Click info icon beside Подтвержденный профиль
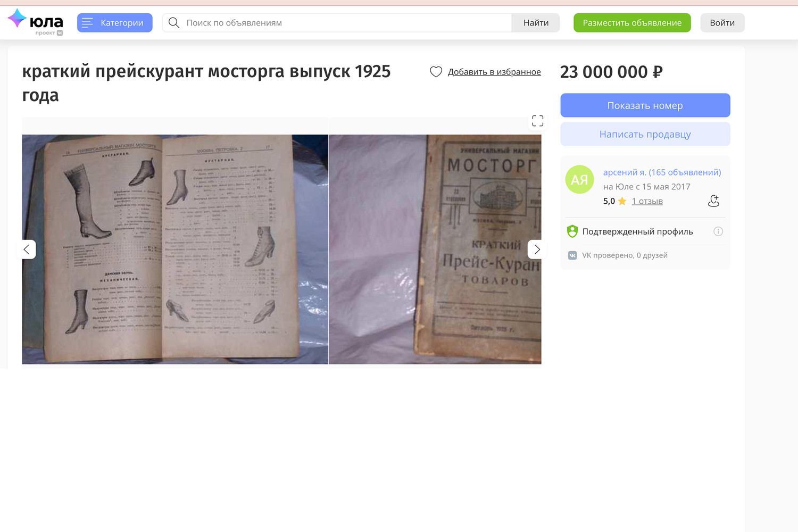The width and height of the screenshot is (798, 532). (718, 231)
